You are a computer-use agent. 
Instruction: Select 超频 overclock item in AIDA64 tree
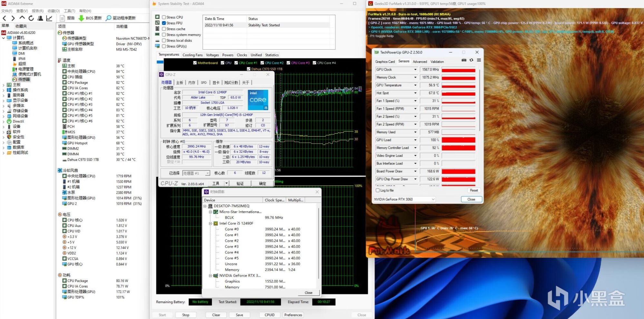(x=22, y=64)
